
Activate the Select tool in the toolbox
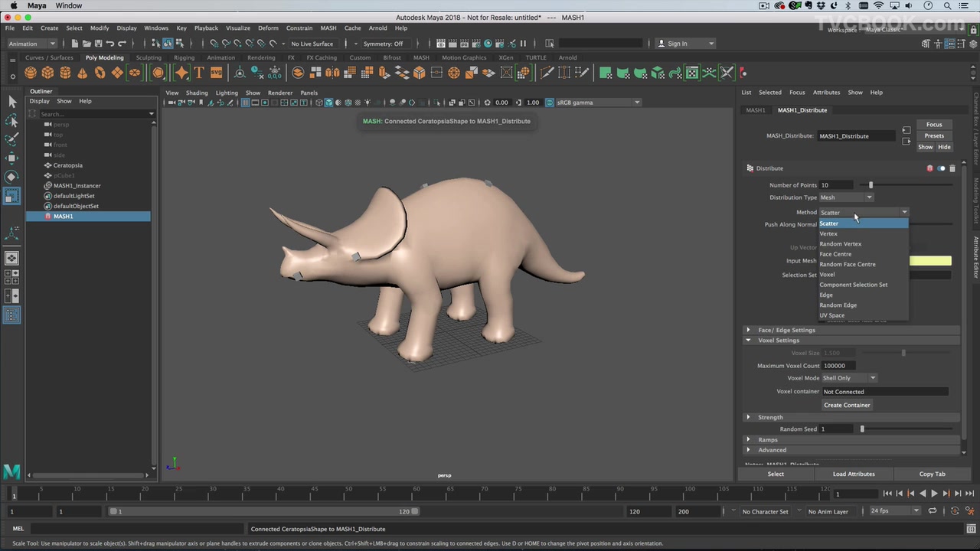tap(11, 102)
